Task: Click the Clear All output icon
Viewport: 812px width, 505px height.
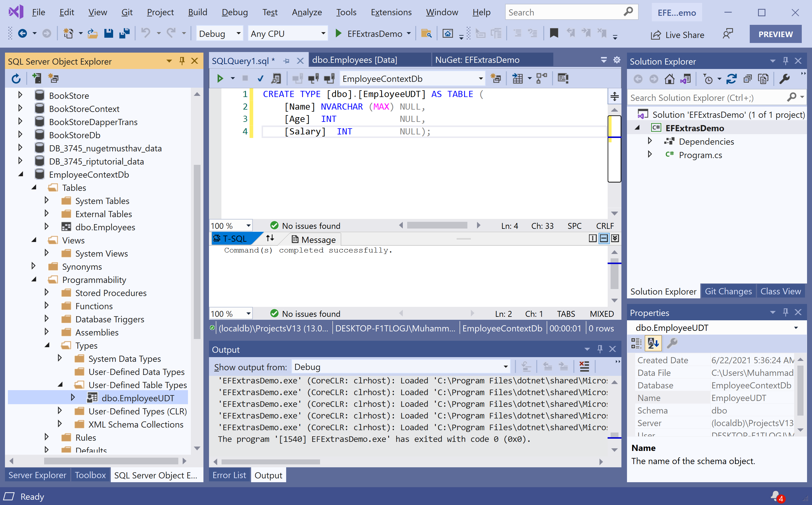Action: click(584, 367)
